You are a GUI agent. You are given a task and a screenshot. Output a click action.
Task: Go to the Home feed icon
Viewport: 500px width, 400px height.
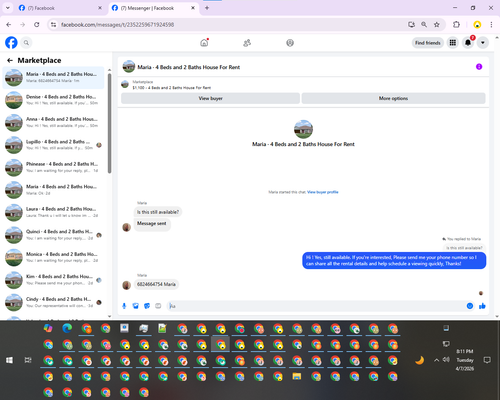pyautogui.click(x=204, y=43)
